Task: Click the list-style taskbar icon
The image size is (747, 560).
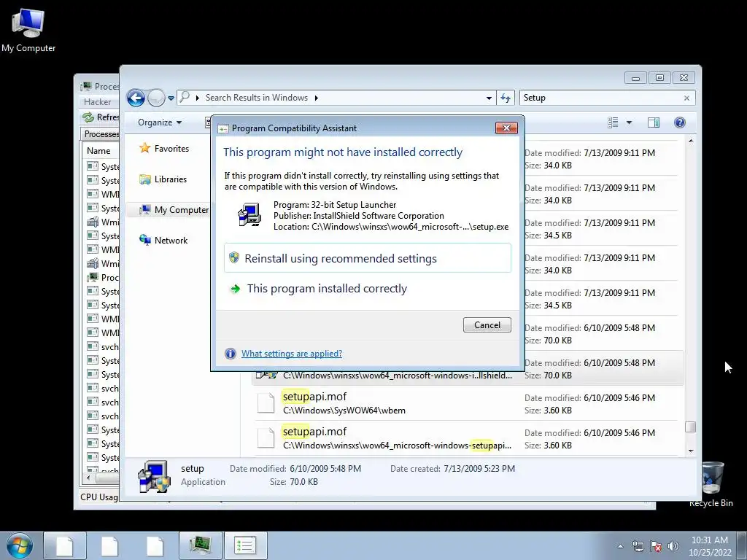Action: (x=246, y=545)
